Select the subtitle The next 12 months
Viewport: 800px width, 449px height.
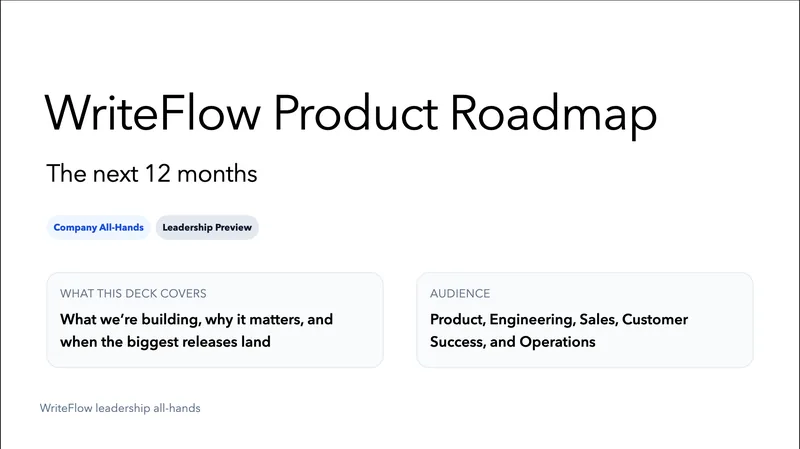151,173
